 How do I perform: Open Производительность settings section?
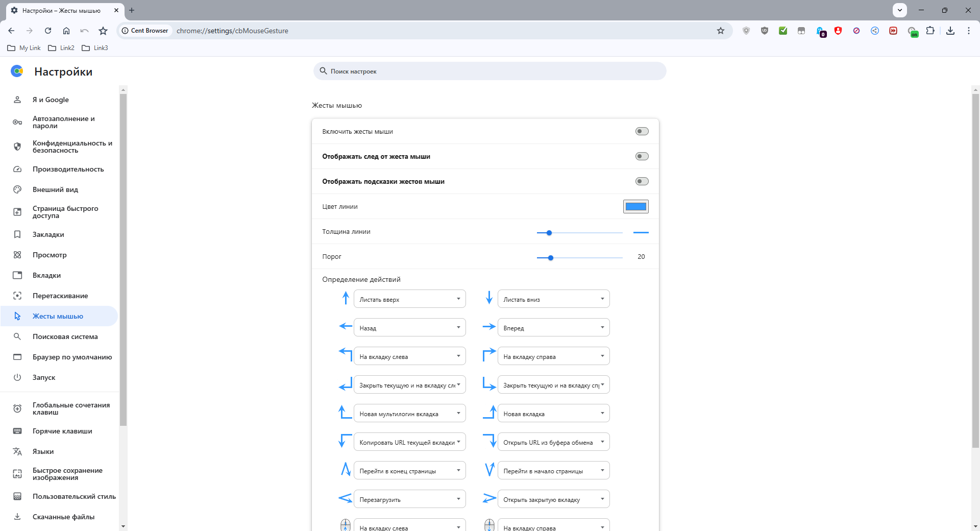pos(59,169)
